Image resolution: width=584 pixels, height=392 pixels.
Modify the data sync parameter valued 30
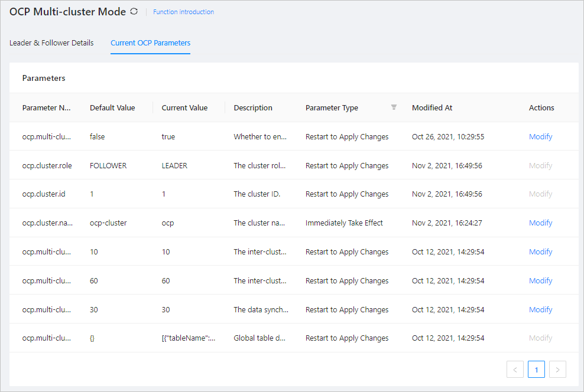tap(540, 309)
